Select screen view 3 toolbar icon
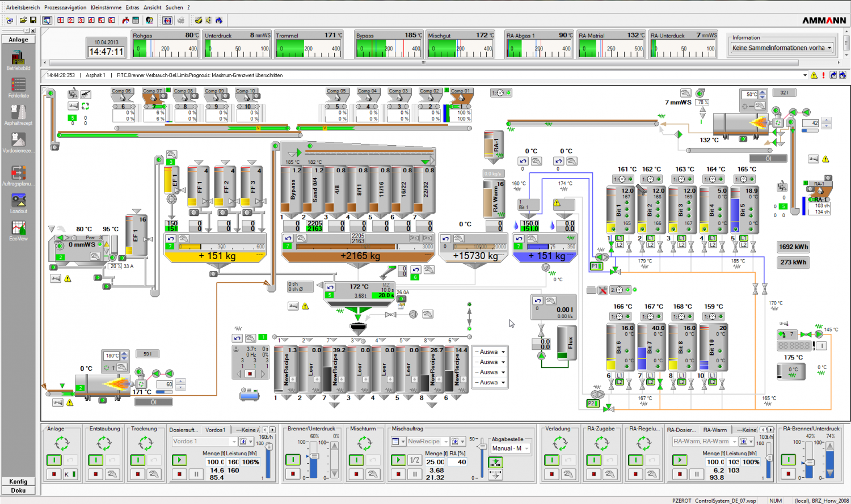851x504 pixels. [x=81, y=20]
